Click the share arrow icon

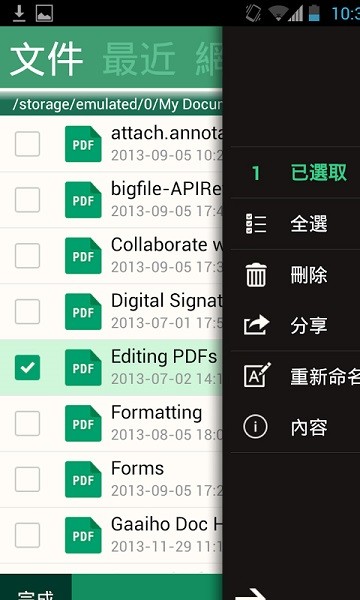click(x=257, y=325)
